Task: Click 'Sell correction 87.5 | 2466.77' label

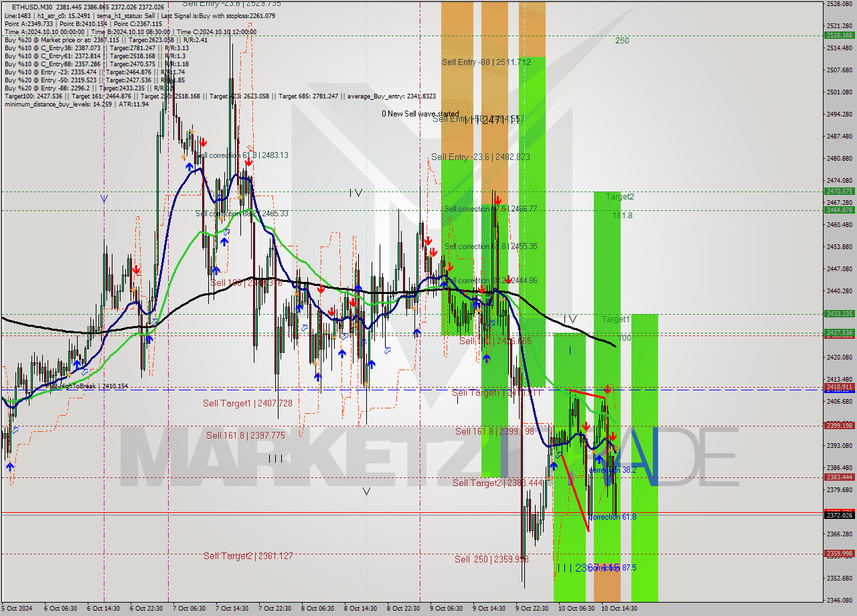Action: pyautogui.click(x=491, y=209)
